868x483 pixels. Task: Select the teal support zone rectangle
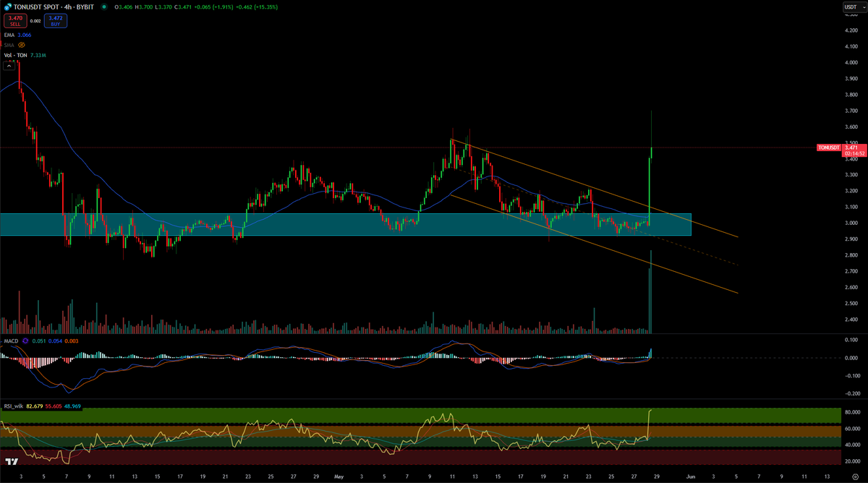[x=346, y=224]
